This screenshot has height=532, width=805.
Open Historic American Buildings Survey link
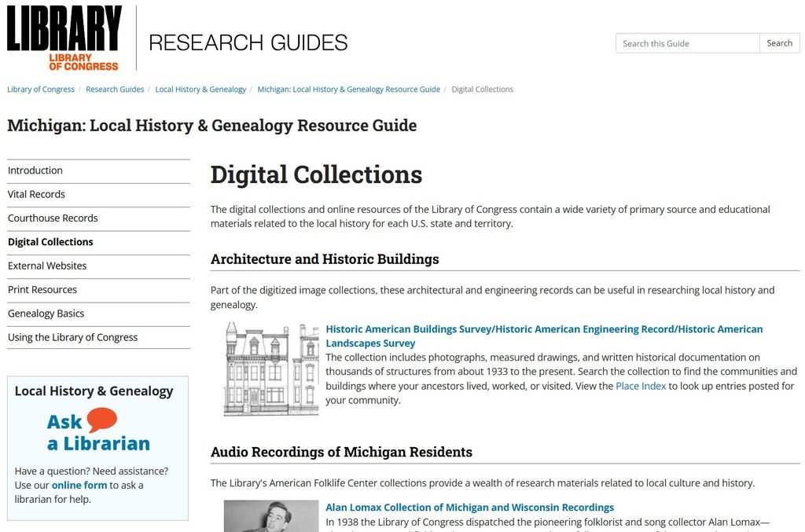click(544, 336)
